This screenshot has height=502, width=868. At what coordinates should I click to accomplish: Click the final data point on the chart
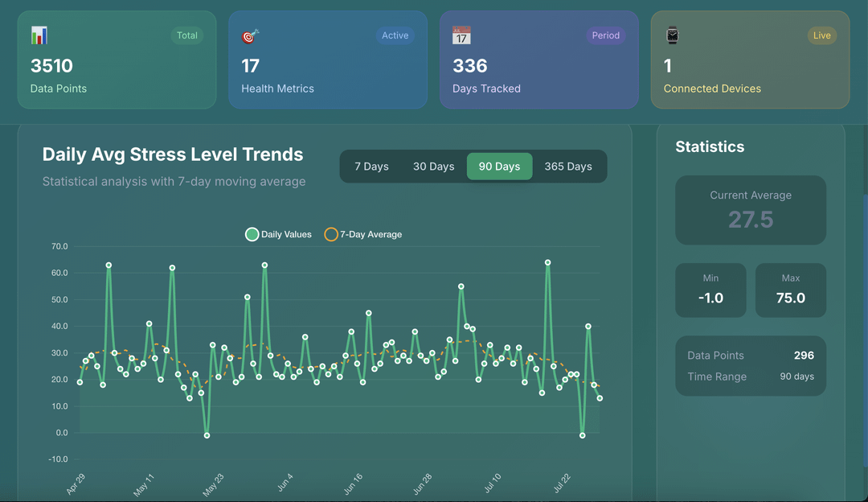tap(600, 398)
